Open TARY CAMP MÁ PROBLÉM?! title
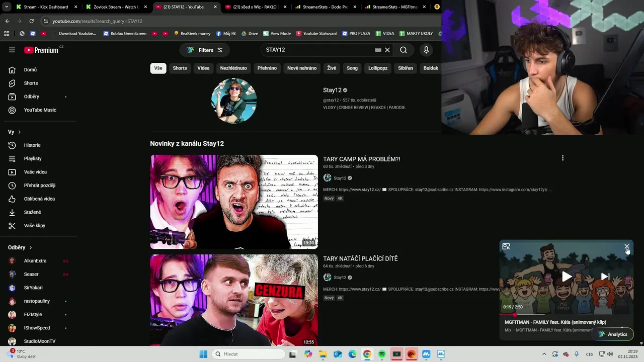Screen dimensions: 644x362 tap(362, 159)
